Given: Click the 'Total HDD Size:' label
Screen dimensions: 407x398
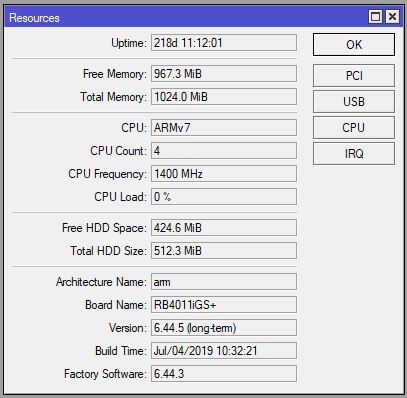Looking at the screenshot, I should (108, 251).
